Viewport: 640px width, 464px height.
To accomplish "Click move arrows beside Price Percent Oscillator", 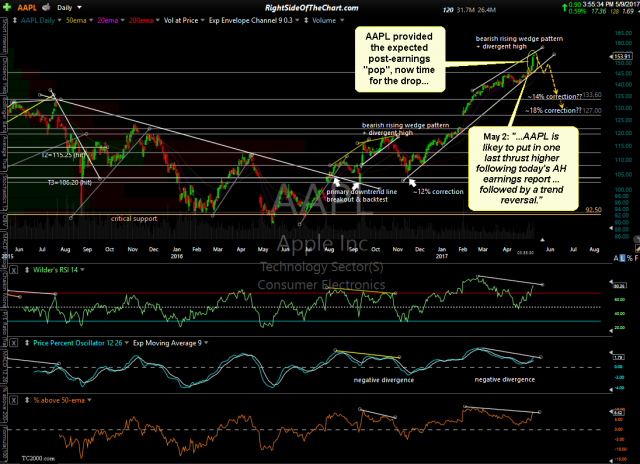I will [27, 343].
